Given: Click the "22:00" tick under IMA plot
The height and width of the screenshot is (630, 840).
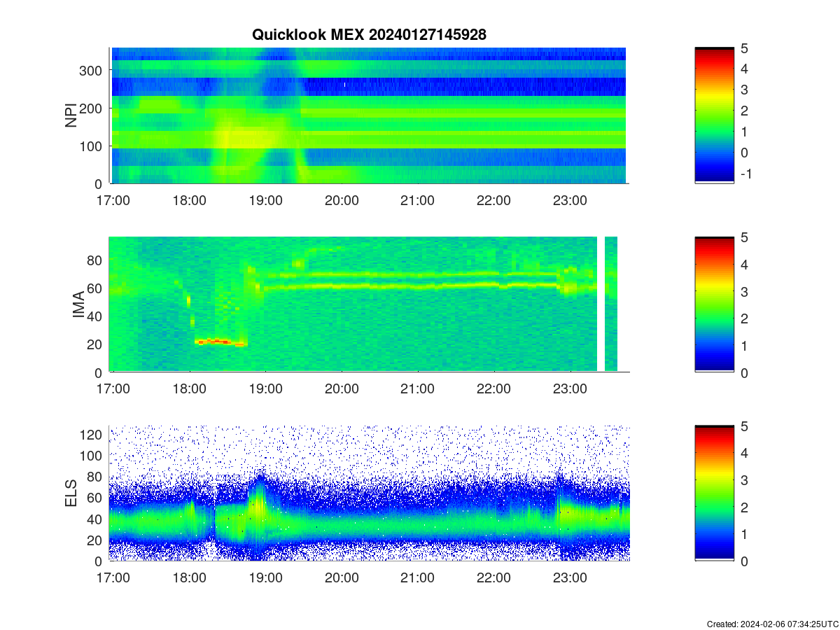Looking at the screenshot, I should pos(494,389).
